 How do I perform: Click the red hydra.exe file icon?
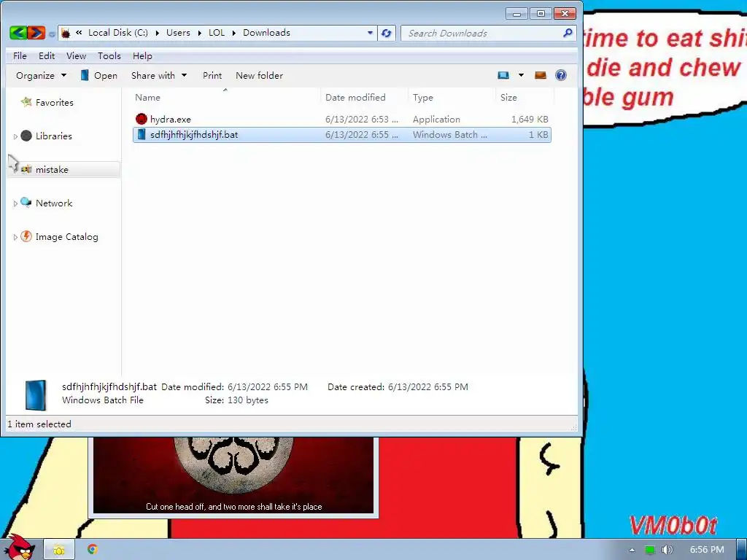click(141, 119)
